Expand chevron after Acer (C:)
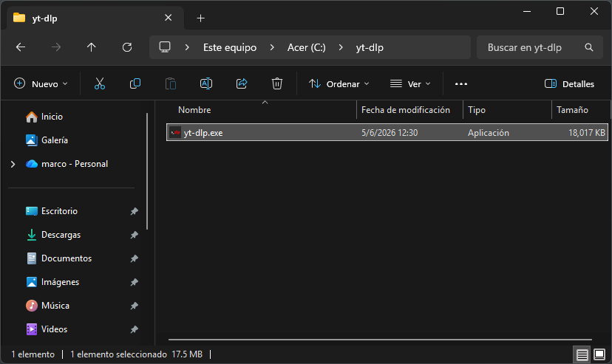Image resolution: width=612 pixels, height=364 pixels. (x=341, y=47)
